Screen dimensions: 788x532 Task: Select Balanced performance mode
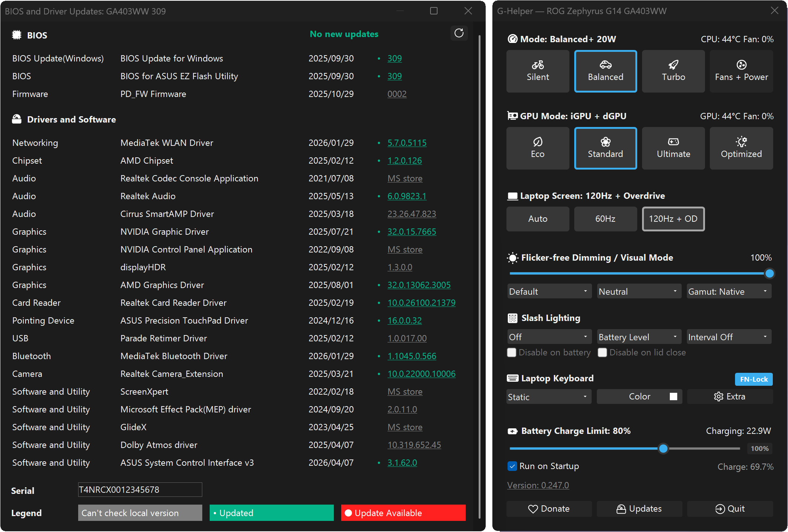coord(605,71)
